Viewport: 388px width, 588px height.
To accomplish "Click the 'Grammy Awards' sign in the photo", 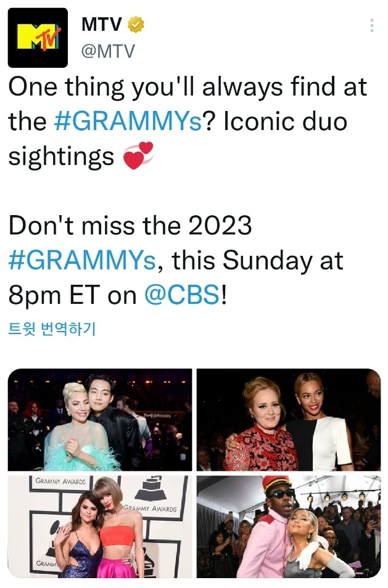I will coord(60,481).
